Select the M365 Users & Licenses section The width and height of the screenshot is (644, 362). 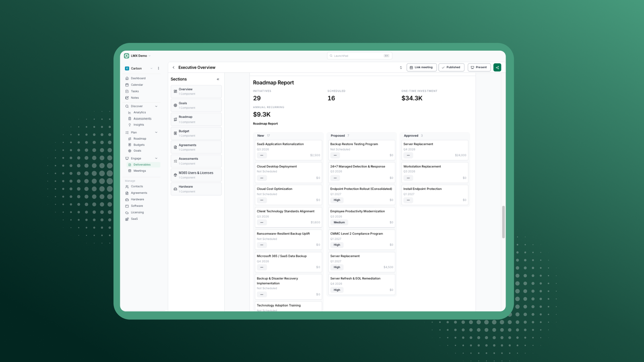196,175
